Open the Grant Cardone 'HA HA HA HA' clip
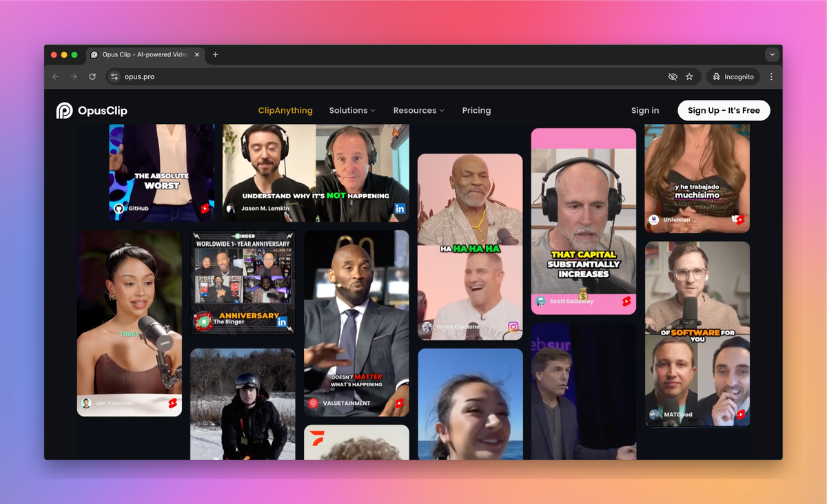Image resolution: width=827 pixels, height=504 pixels. coord(470,246)
